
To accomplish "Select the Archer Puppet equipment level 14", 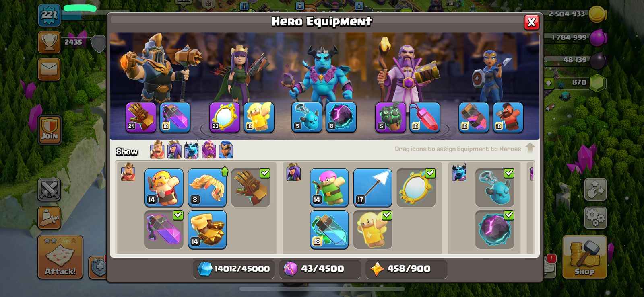I will click(x=329, y=188).
